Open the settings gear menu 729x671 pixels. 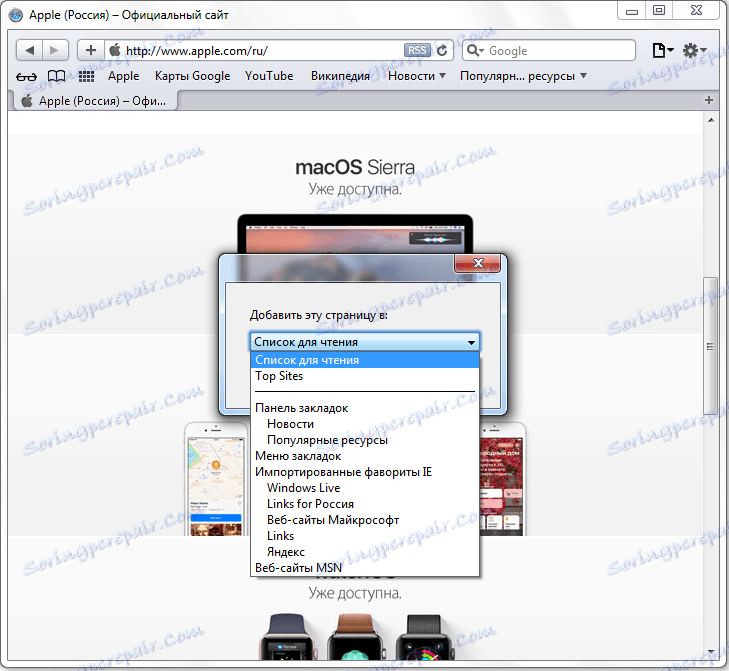pos(694,50)
